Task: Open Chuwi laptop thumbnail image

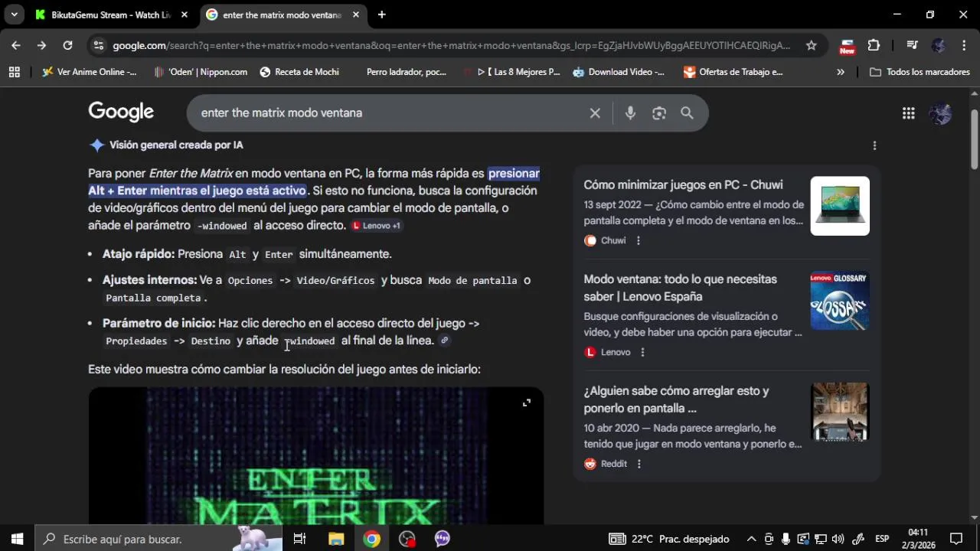Action: click(x=840, y=206)
